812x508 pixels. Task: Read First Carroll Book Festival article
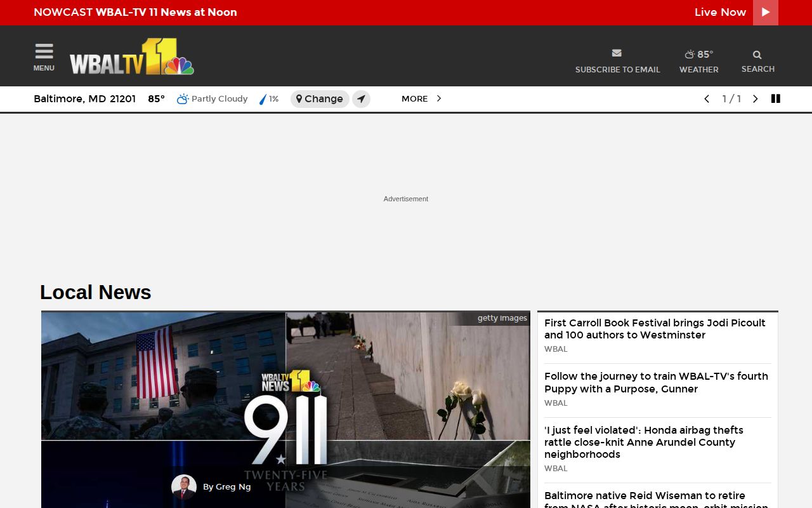click(655, 329)
